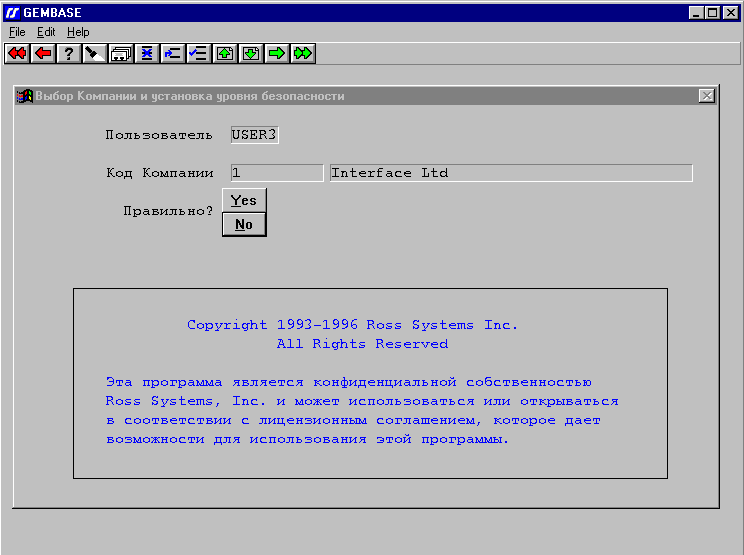This screenshot has width=744, height=555.
Task: Confirm with the Yes button
Action: coord(244,200)
